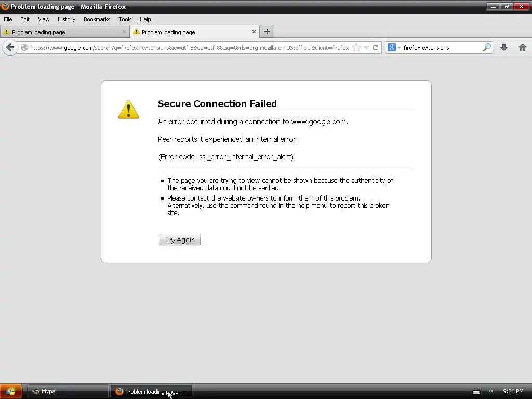Click 'Peer reports it experienced an internal error.'
The width and height of the screenshot is (532, 399).
pyautogui.click(x=228, y=139)
